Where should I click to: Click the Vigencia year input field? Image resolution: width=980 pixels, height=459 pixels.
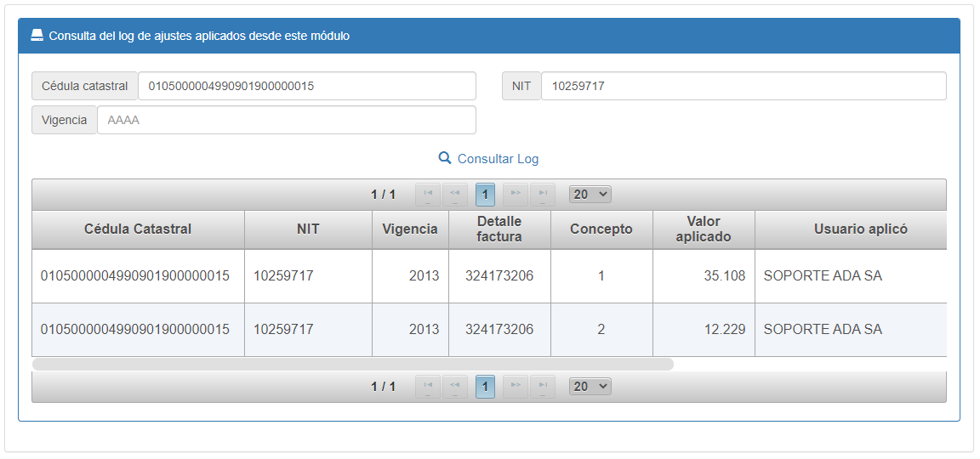pos(286,120)
